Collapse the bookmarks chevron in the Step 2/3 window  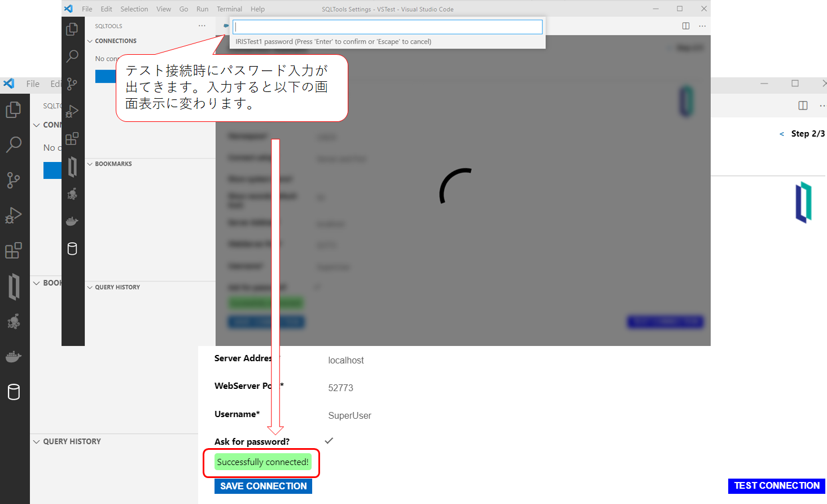click(37, 283)
